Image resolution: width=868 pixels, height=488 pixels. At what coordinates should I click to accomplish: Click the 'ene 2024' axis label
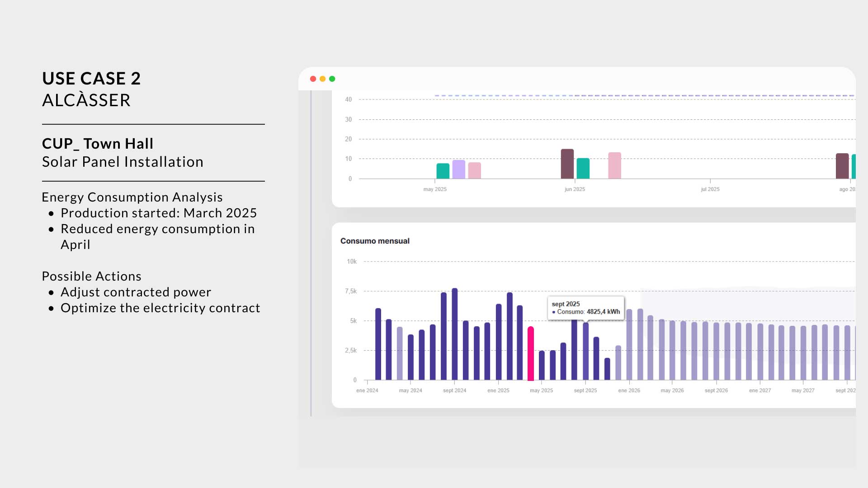[x=367, y=390]
